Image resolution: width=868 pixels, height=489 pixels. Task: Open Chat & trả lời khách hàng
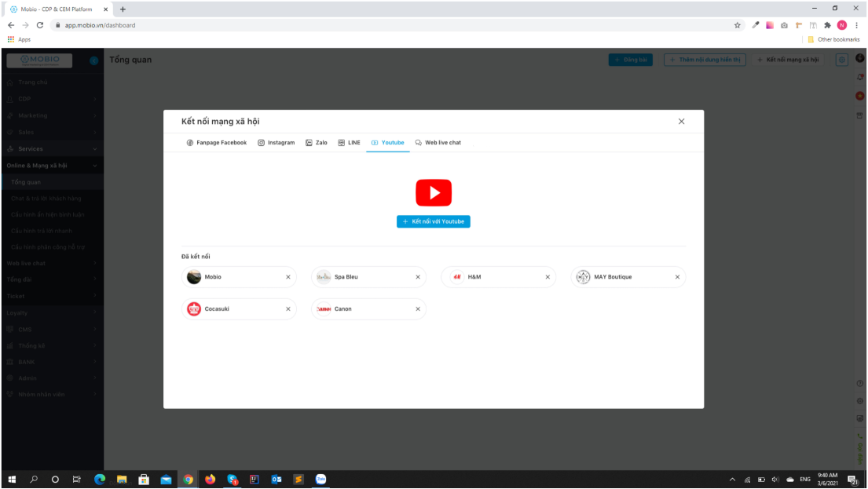point(52,198)
